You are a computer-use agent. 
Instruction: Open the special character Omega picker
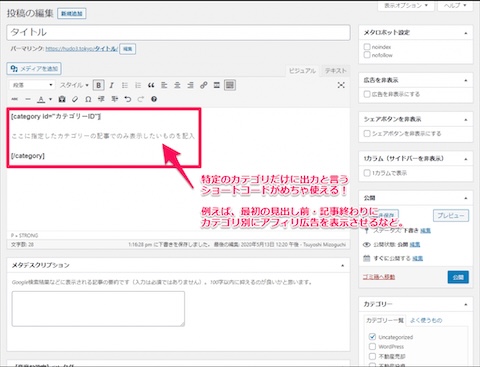coord(88,99)
